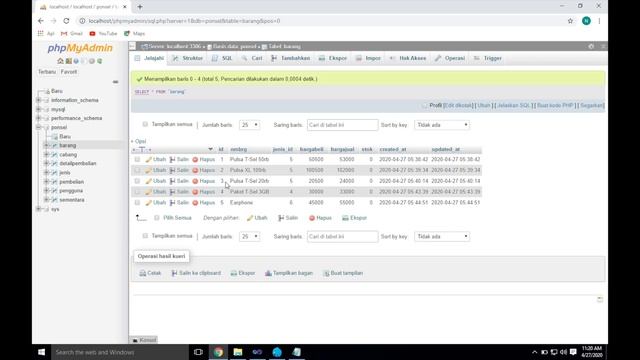
Task: Click Tampilkan bagan chart option
Action: 289,273
